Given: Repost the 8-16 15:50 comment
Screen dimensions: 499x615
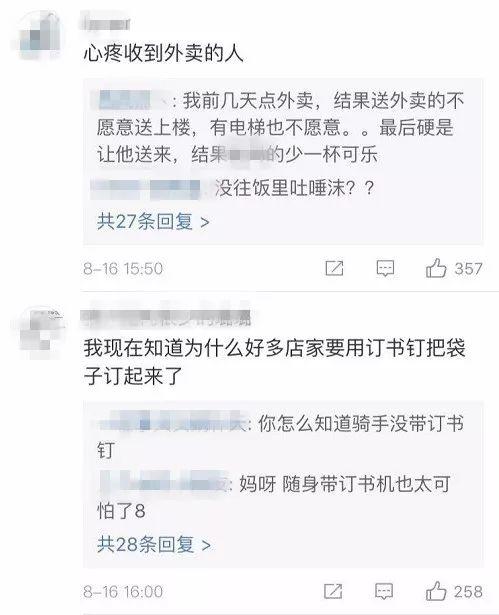Looking at the screenshot, I should point(335,268).
